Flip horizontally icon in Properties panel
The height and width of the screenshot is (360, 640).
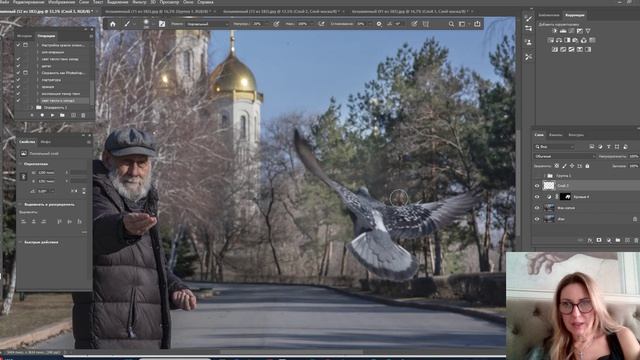tap(74, 191)
